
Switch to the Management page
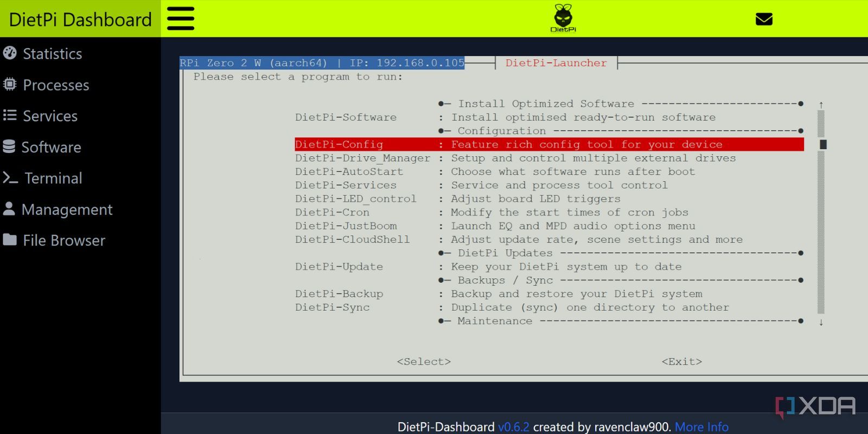(x=67, y=209)
